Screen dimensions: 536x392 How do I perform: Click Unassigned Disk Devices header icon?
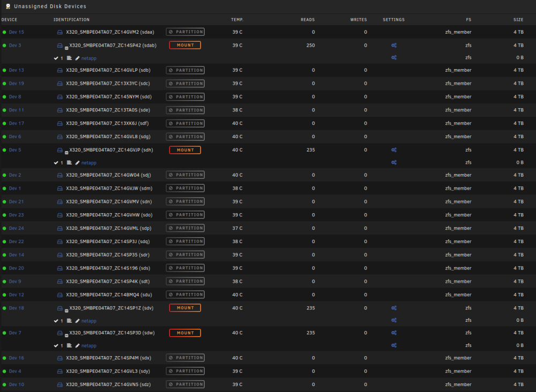(8, 6)
